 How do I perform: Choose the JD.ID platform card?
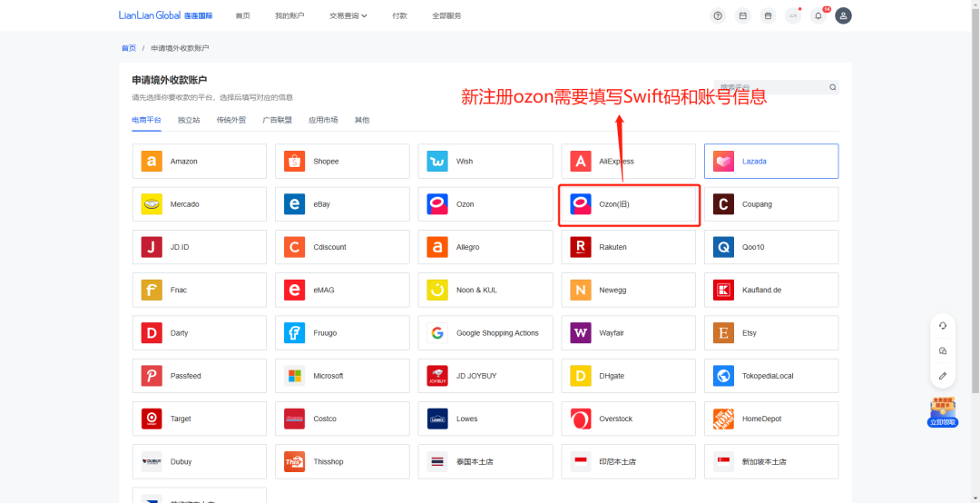point(200,247)
